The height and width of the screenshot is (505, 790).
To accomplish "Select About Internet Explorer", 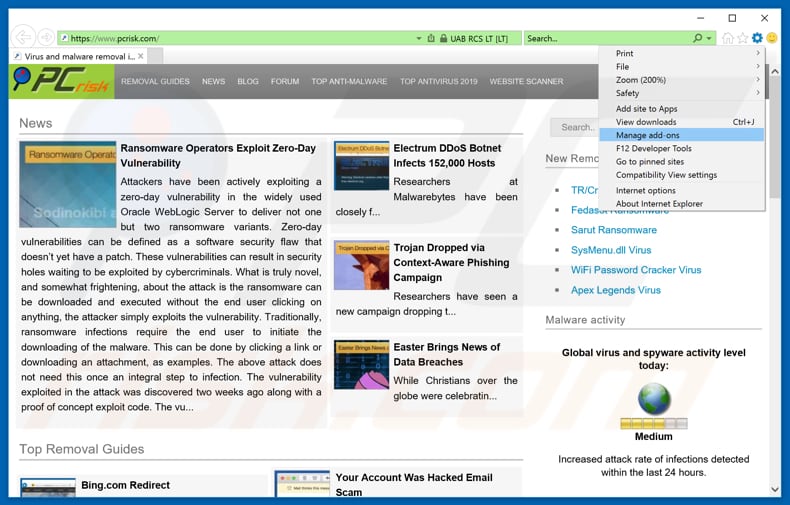I will [x=682, y=203].
